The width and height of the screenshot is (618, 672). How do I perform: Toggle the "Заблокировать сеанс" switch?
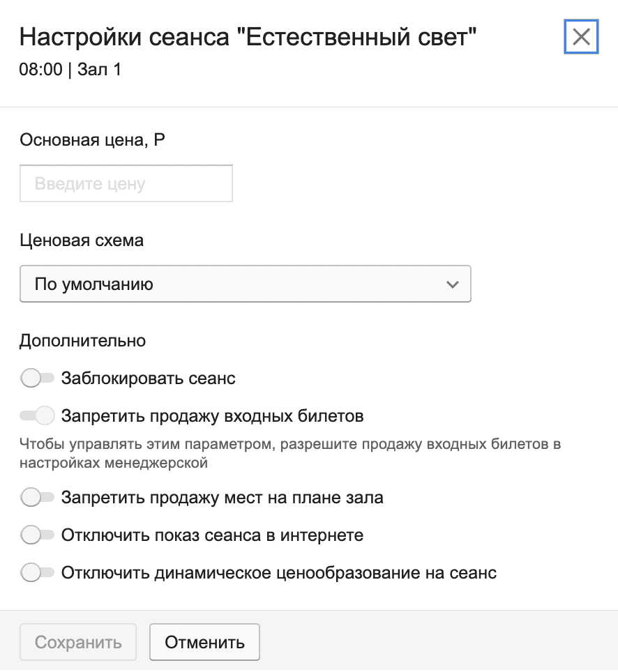click(38, 379)
